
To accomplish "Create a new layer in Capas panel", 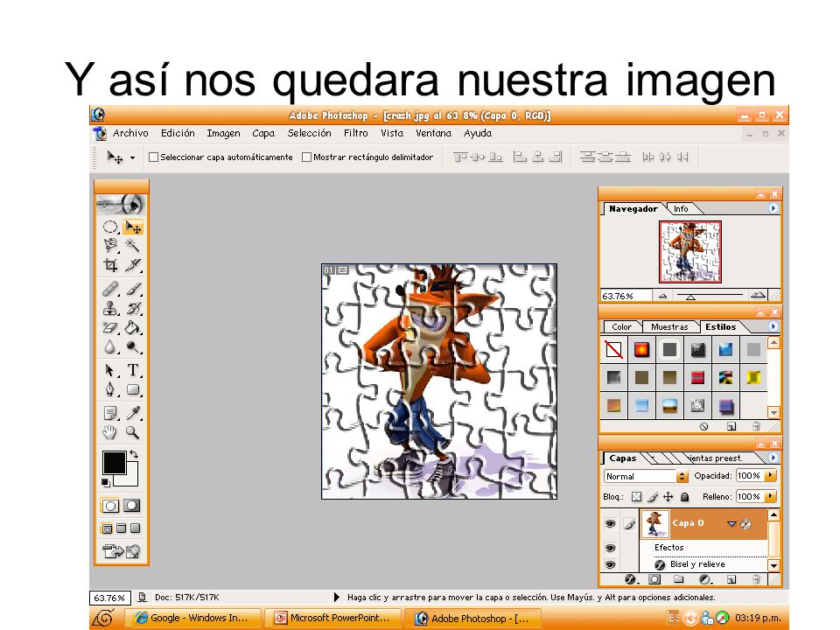I will pos(731,579).
